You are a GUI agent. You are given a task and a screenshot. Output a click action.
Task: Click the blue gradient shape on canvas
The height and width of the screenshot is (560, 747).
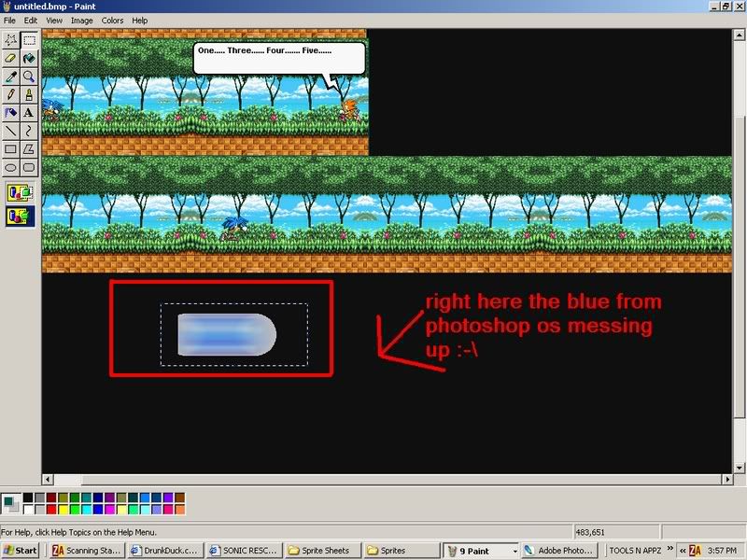227,334
